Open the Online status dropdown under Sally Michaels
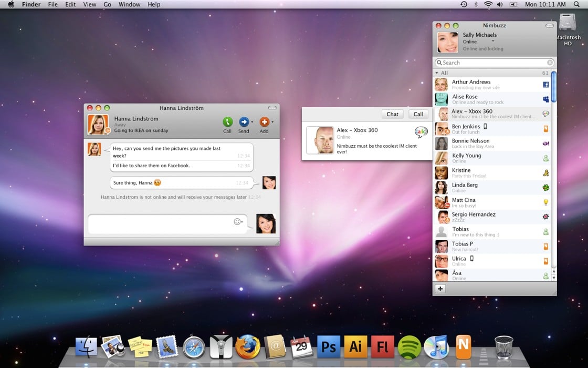 (x=493, y=42)
